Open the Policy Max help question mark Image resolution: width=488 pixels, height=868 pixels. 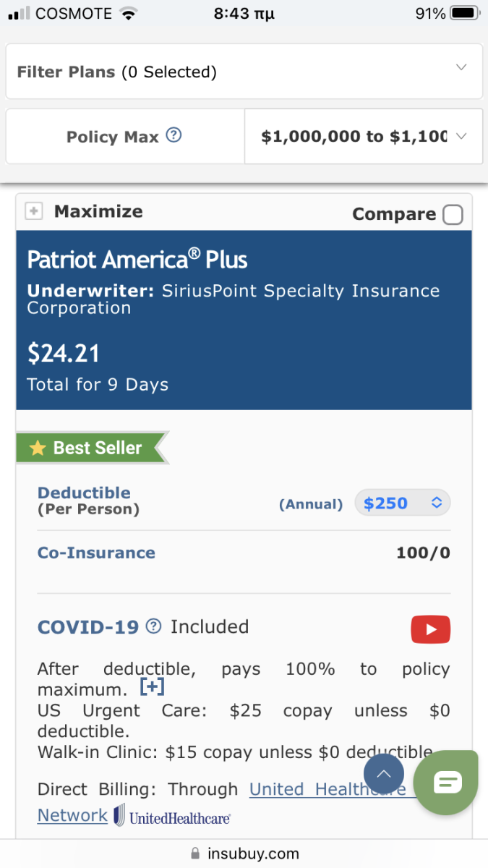[174, 135]
